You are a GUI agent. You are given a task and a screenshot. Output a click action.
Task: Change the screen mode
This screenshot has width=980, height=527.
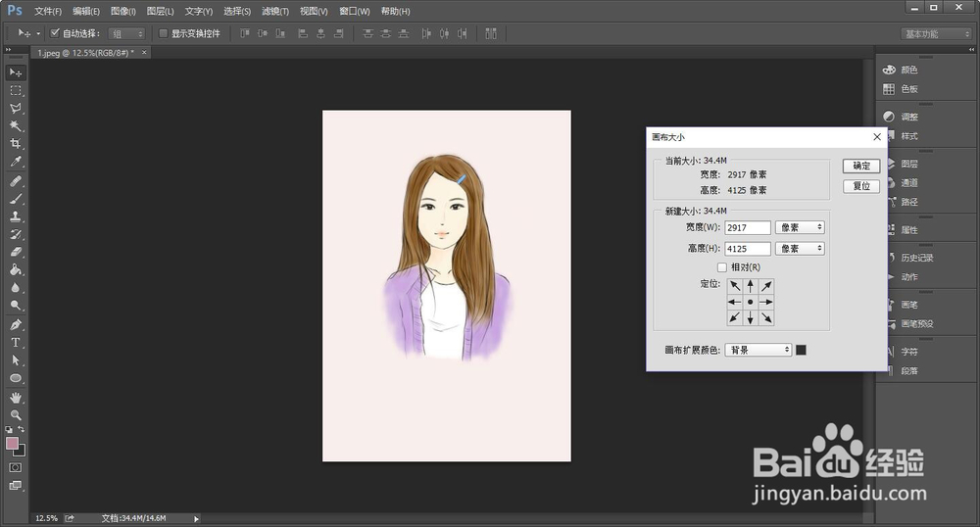(16, 485)
